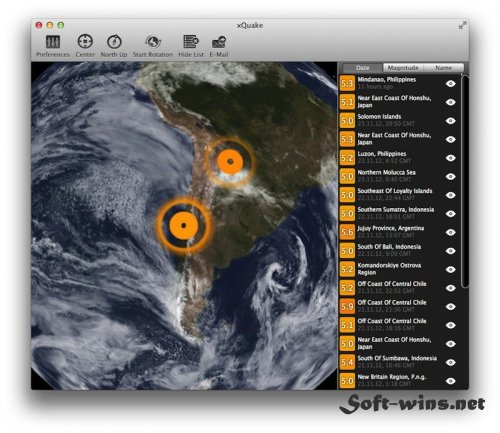Toggle eye icon for 5.2 Central Chile quake
Viewport: 500px width, 433px height.
(x=451, y=288)
